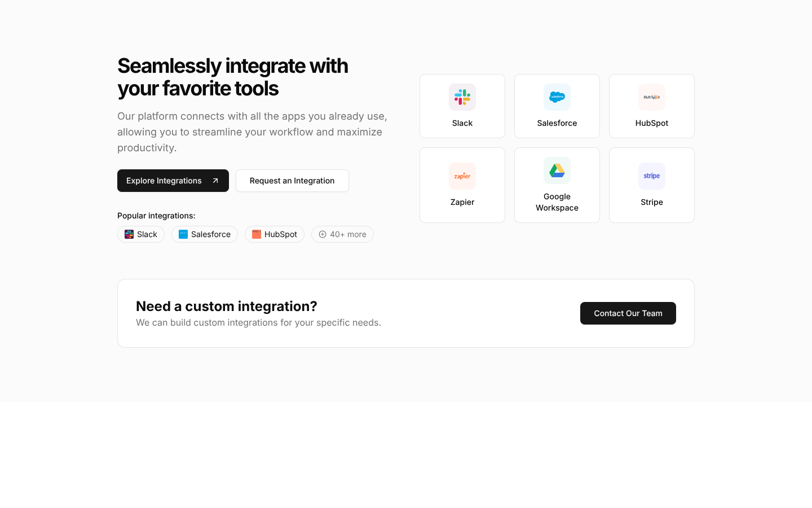This screenshot has height=508, width=812.
Task: Show the 40+ more integrations chip
Action: click(x=342, y=234)
